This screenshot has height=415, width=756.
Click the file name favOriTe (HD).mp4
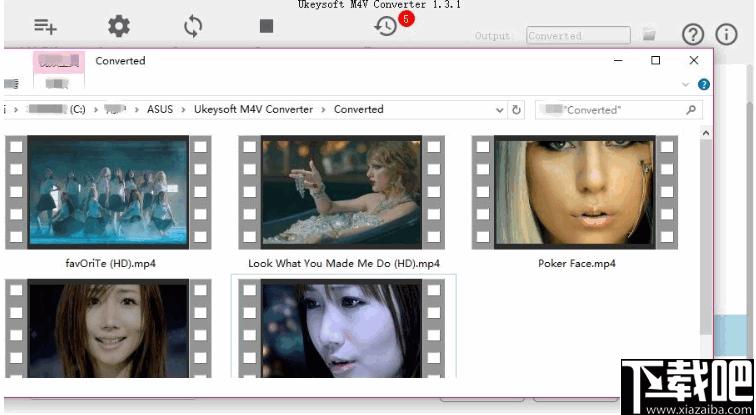(x=110, y=264)
